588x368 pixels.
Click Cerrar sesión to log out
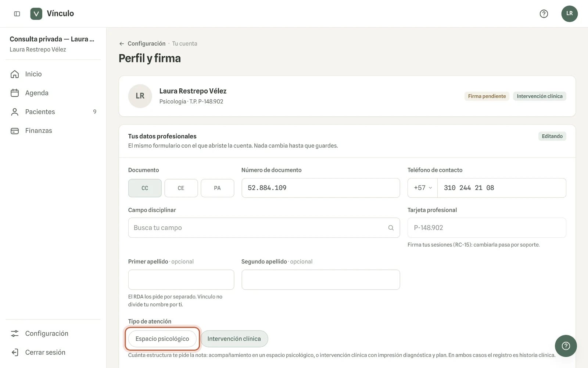53,352
